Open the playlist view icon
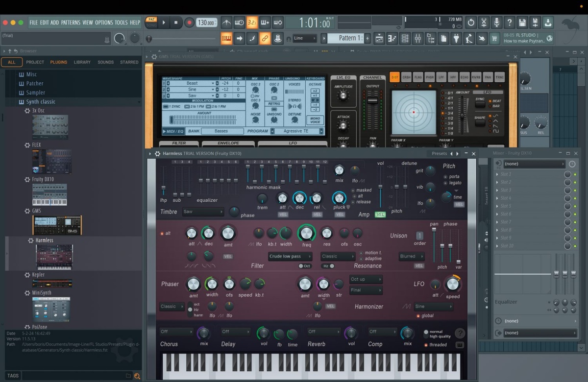This screenshot has height=382, width=588. click(379, 38)
